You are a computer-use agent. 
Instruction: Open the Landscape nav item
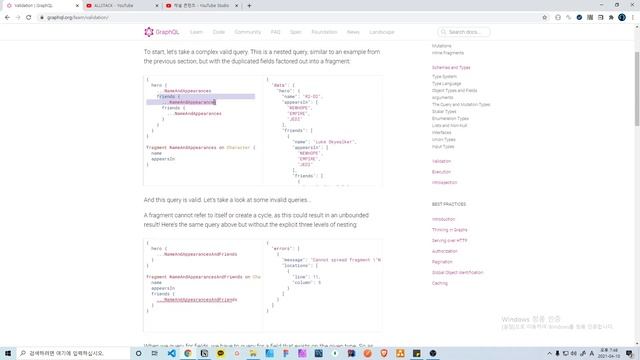(382, 32)
